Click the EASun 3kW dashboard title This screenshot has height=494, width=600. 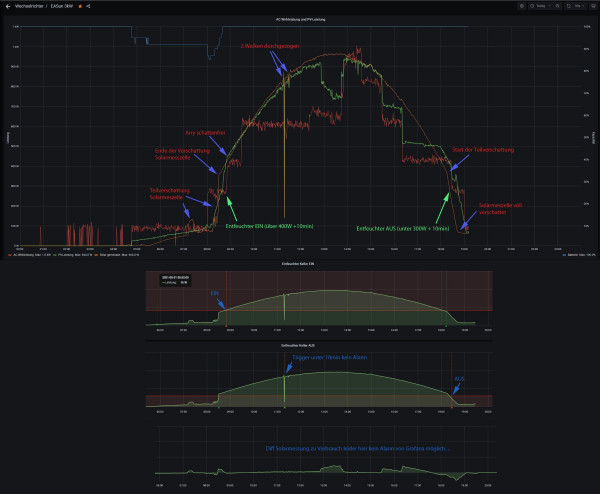tap(63, 6)
